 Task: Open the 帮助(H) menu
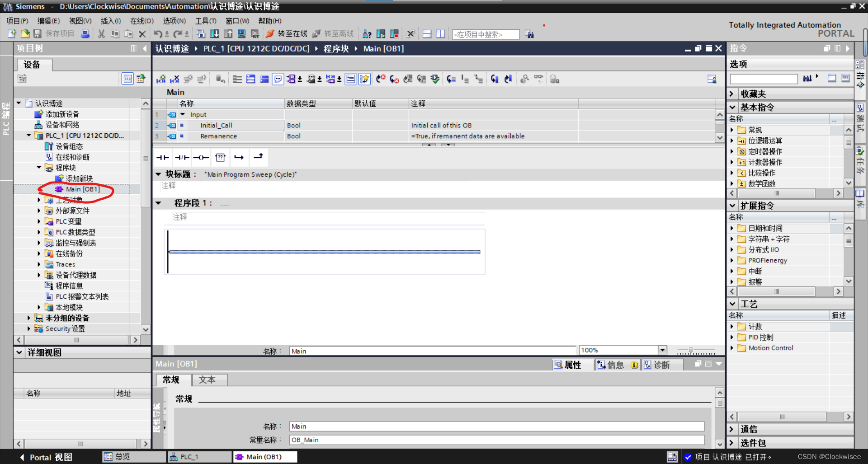point(270,21)
